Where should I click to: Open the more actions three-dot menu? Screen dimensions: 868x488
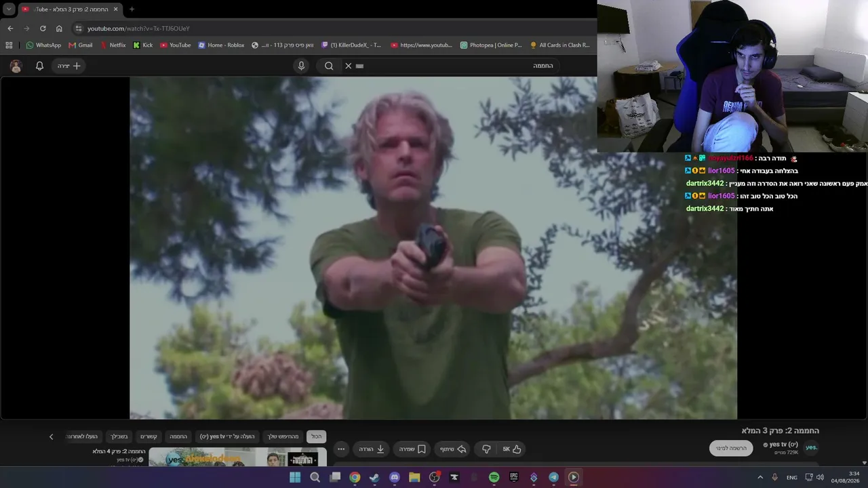tap(341, 449)
